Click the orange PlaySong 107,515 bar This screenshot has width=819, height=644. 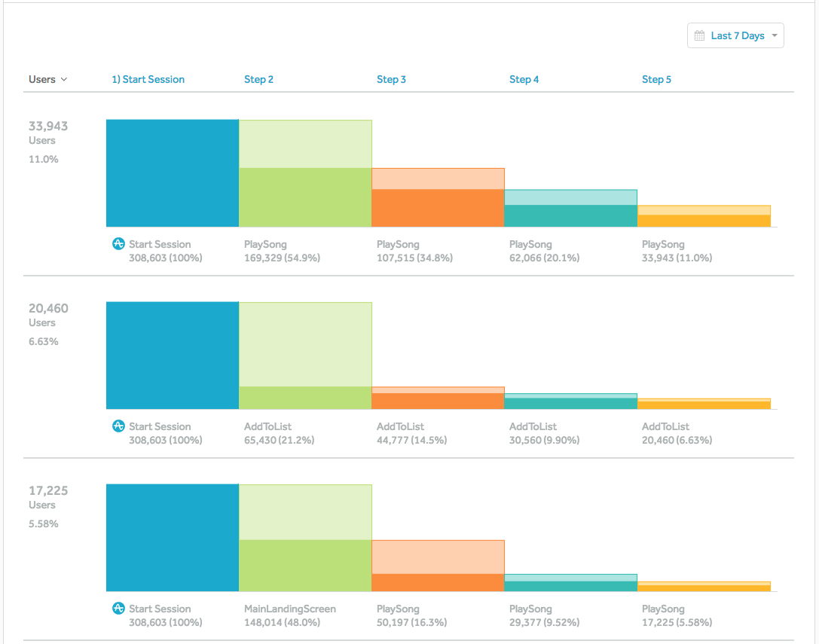[x=439, y=208]
